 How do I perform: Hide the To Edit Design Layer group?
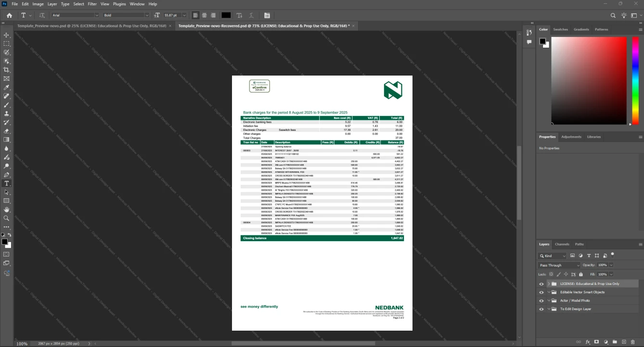pyautogui.click(x=541, y=309)
